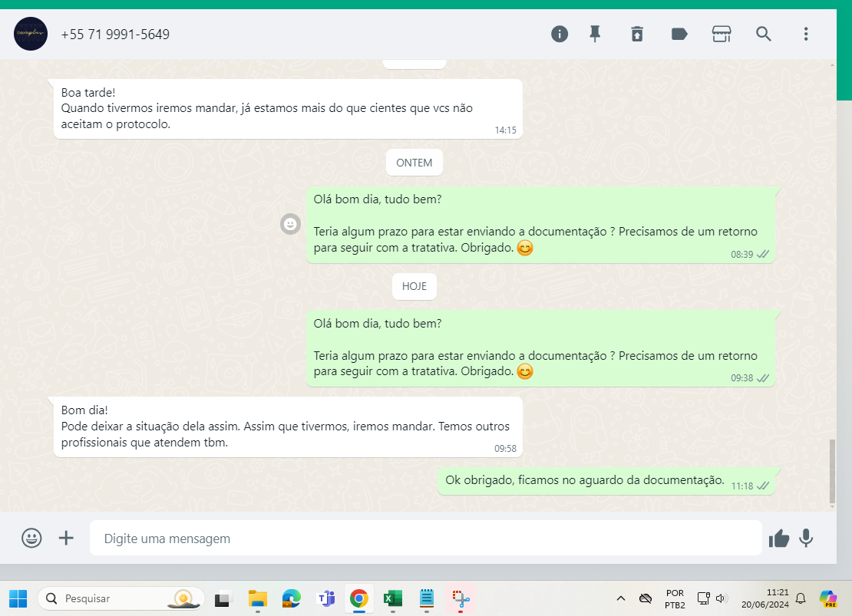Screen dimensions: 852x616
Task: Click the 'Digite uma mensagem' input field
Action: [x=425, y=539]
